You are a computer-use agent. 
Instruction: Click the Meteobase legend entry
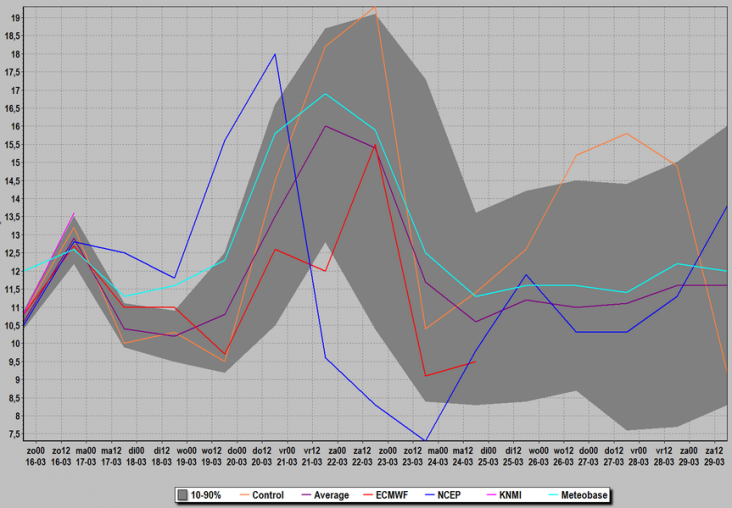tap(577, 495)
